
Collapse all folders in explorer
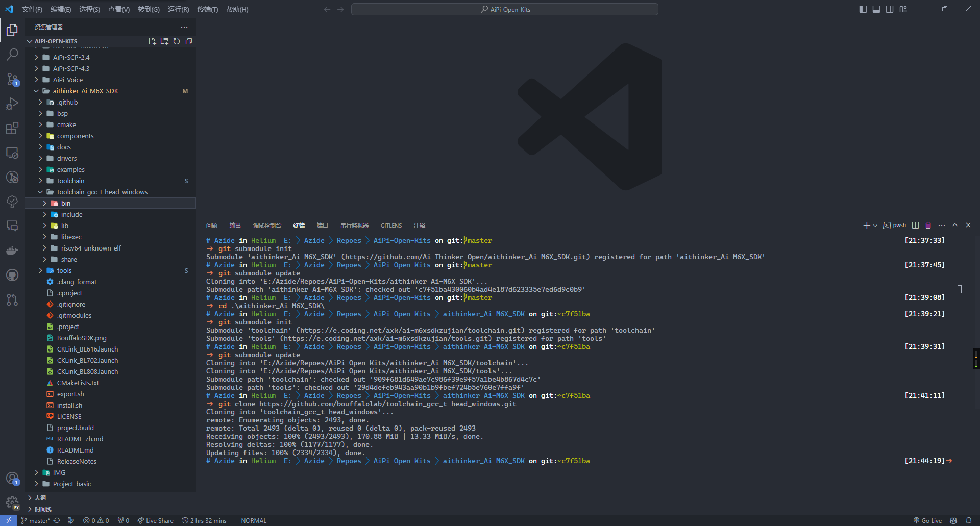click(x=189, y=41)
